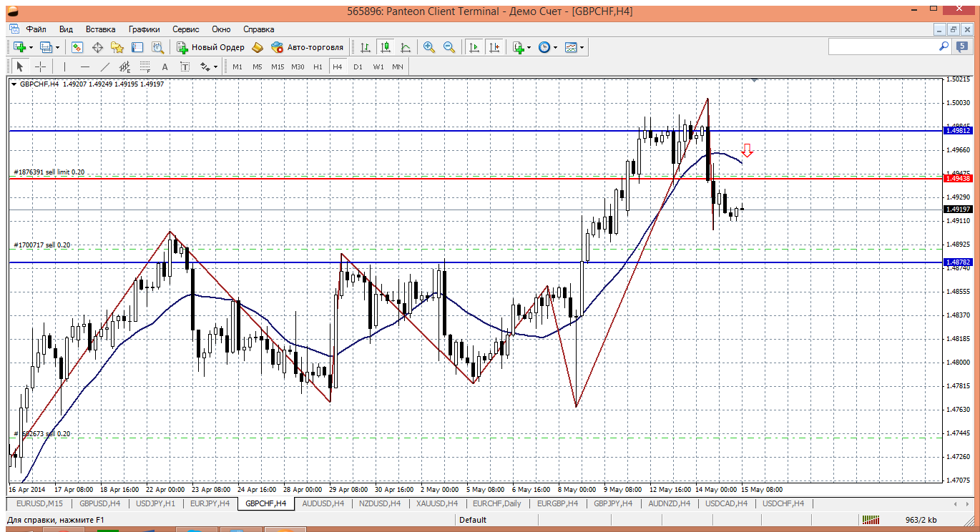Open the Графики menu
Screen dimensions: 980x532
144,29
